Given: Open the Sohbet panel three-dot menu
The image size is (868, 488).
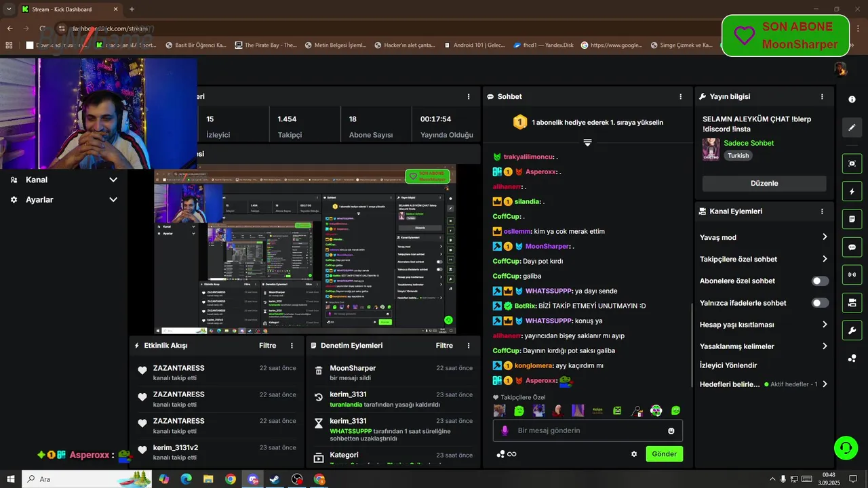Looking at the screenshot, I should pyautogui.click(x=681, y=97).
